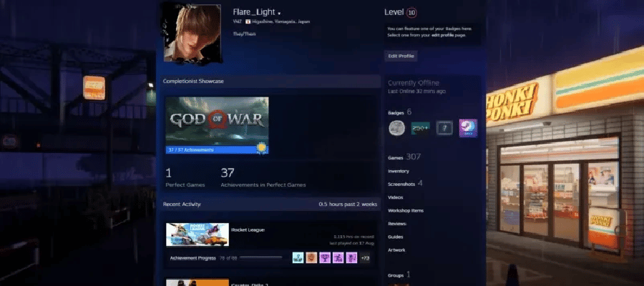644x286 pixels.
Task: View the purple sale badge
Action: point(468,128)
